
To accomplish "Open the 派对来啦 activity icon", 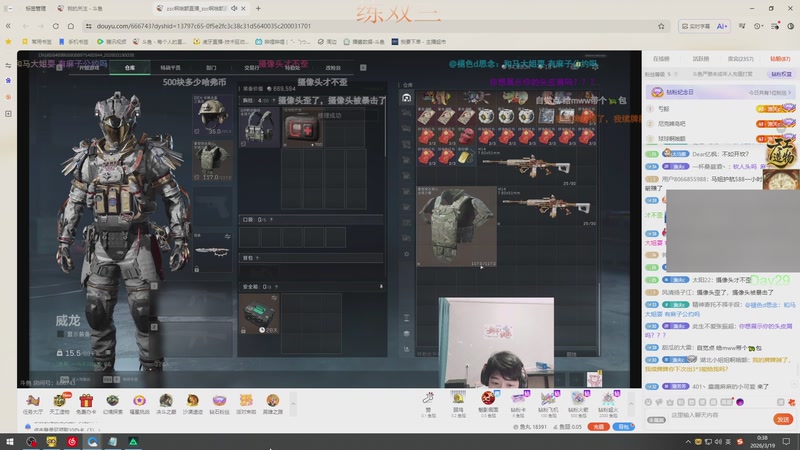I will click(246, 404).
